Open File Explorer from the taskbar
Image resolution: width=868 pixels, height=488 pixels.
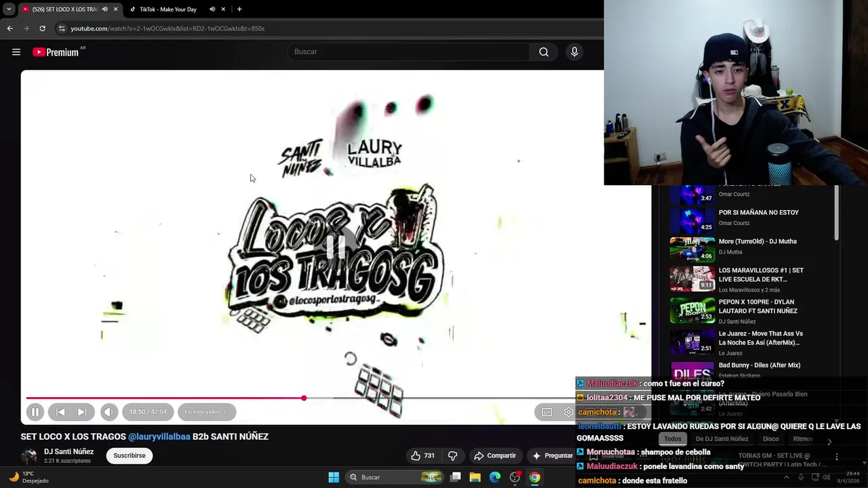tap(475, 477)
